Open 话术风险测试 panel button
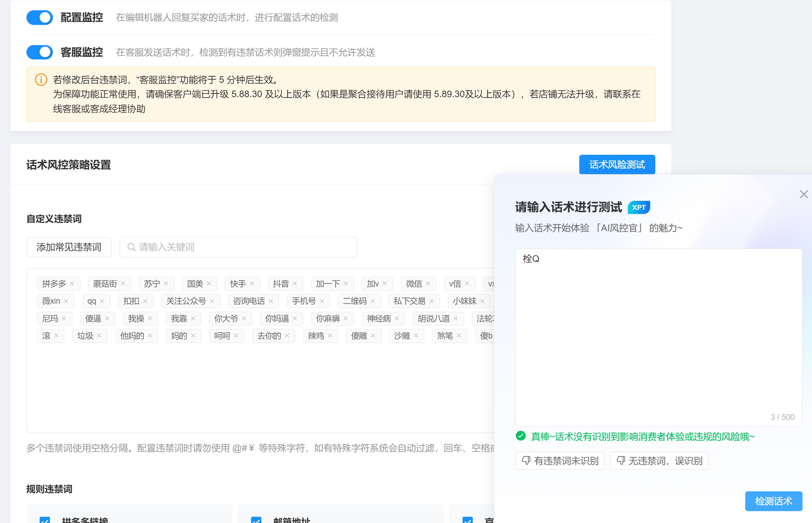The image size is (812, 523). (x=617, y=164)
